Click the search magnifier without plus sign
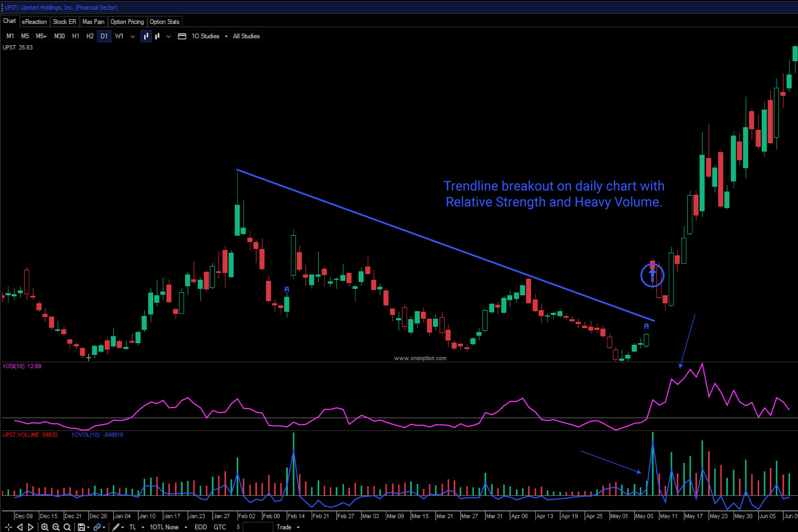The height and width of the screenshot is (532, 798). coord(66,527)
